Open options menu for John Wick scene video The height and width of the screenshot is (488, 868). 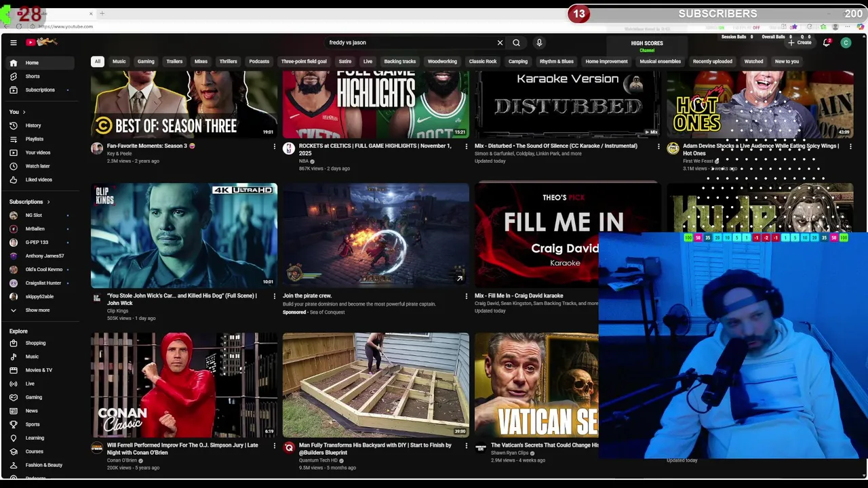(x=275, y=296)
